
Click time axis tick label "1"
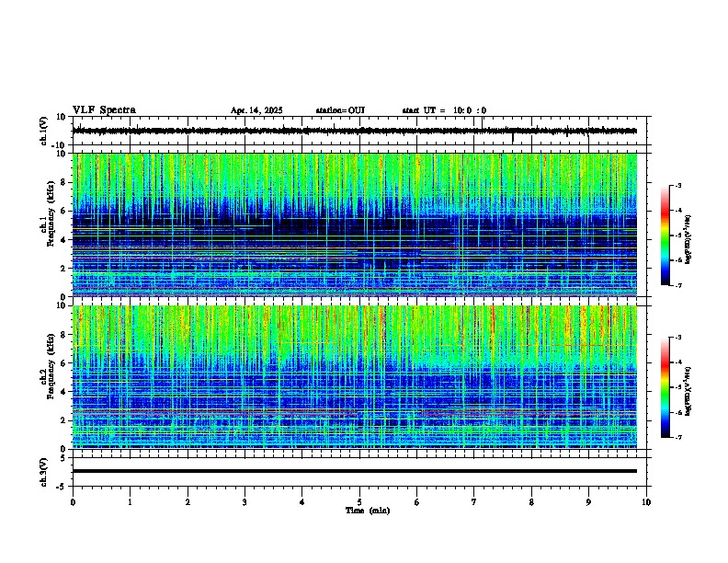[130, 502]
